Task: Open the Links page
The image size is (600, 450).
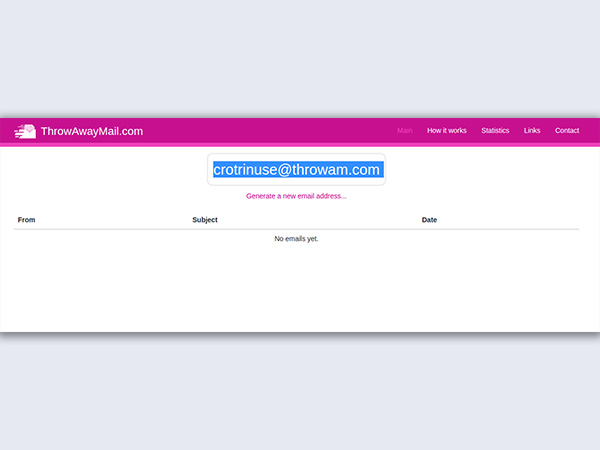Action: pos(532,131)
